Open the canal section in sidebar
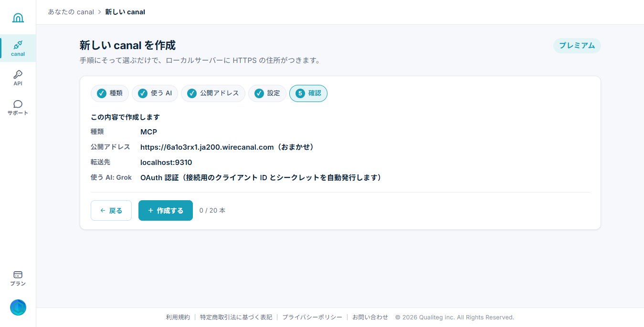 18,48
